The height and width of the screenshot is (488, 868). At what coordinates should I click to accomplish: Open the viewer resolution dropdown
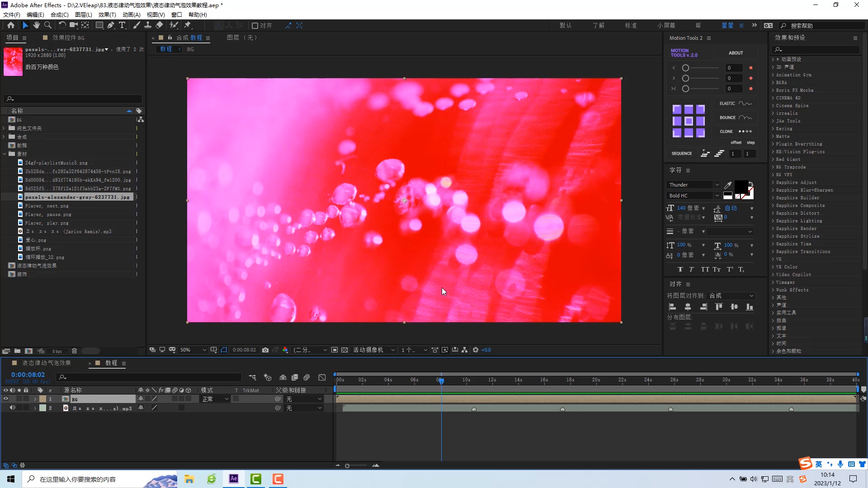310,350
